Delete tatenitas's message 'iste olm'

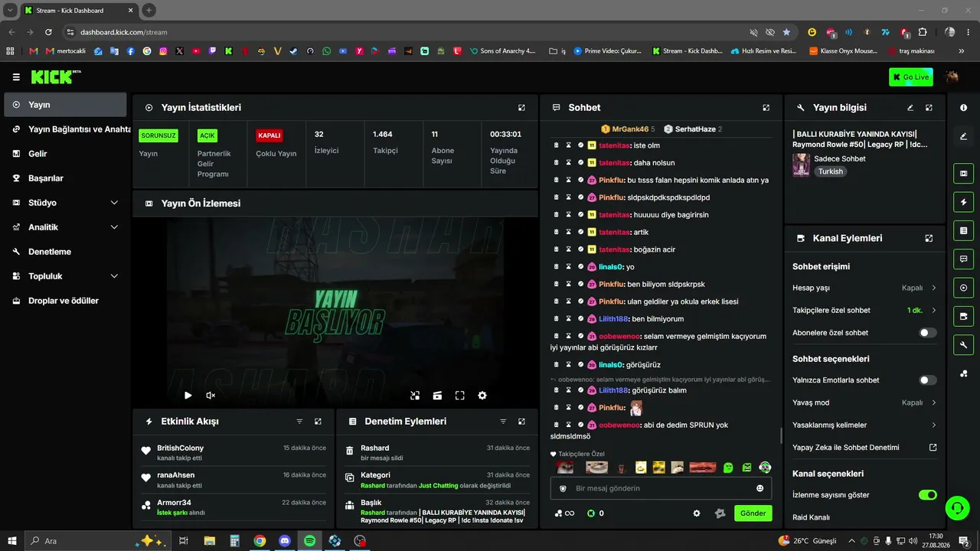557,145
